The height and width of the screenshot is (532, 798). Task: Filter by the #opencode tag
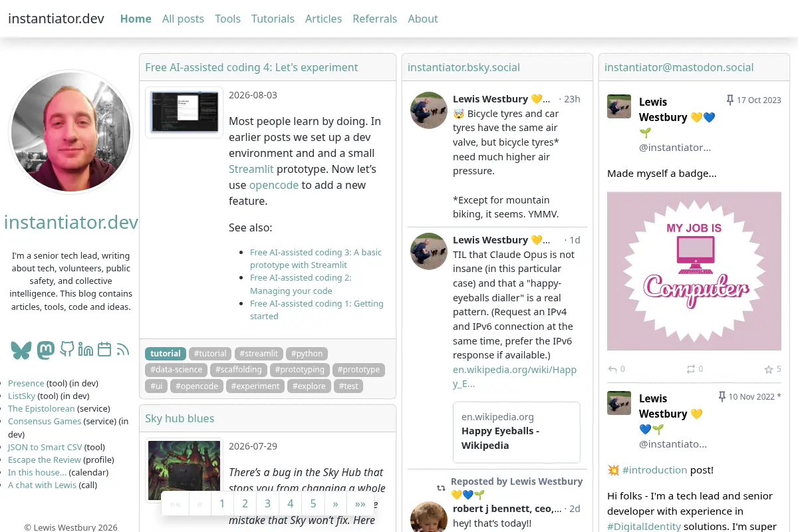[197, 386]
